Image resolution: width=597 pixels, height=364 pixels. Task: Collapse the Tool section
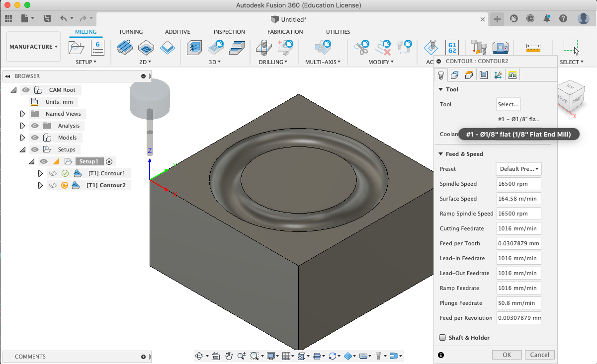(x=440, y=89)
